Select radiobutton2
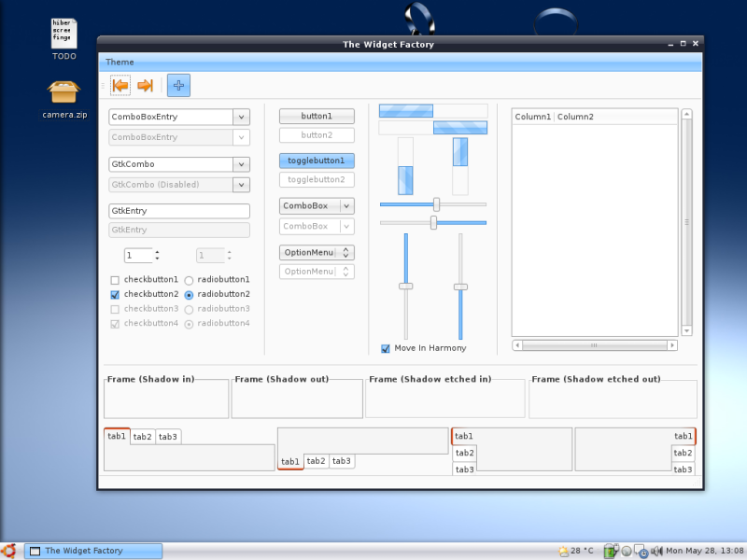Image resolution: width=747 pixels, height=560 pixels. point(189,295)
